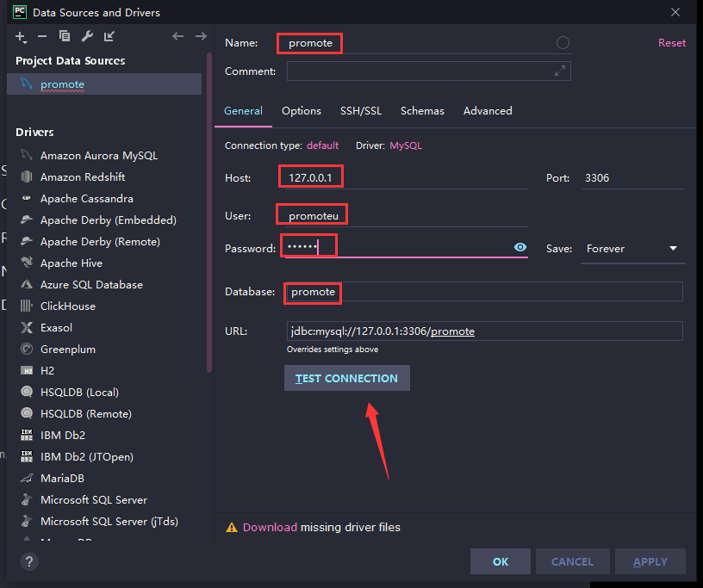The width and height of the screenshot is (703, 588).
Task: Select the Amazon Aurora MySQL driver icon
Action: 27,156
